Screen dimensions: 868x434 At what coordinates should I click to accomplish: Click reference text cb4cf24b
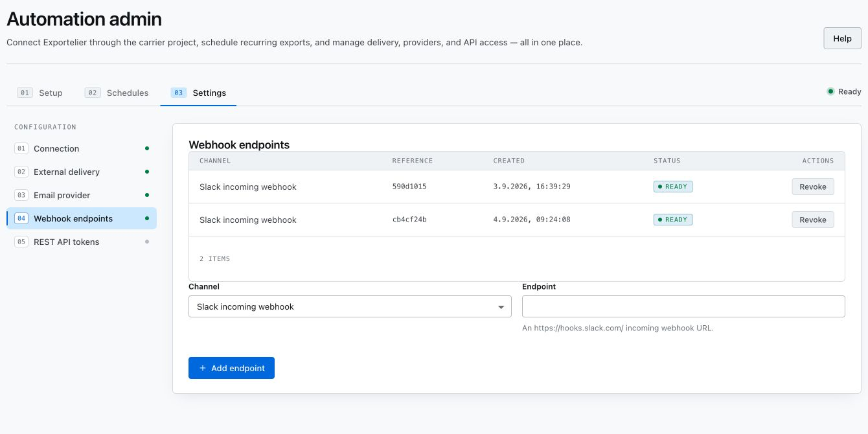409,220
